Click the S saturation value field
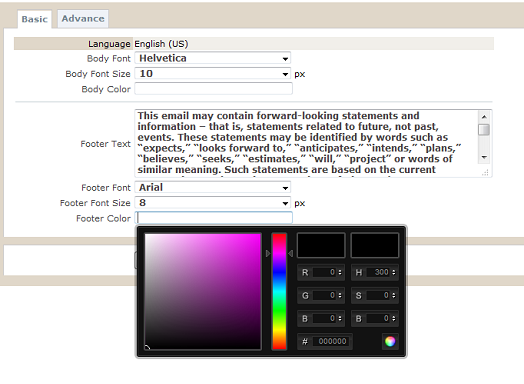This screenshot has height=384, width=524. click(x=378, y=295)
